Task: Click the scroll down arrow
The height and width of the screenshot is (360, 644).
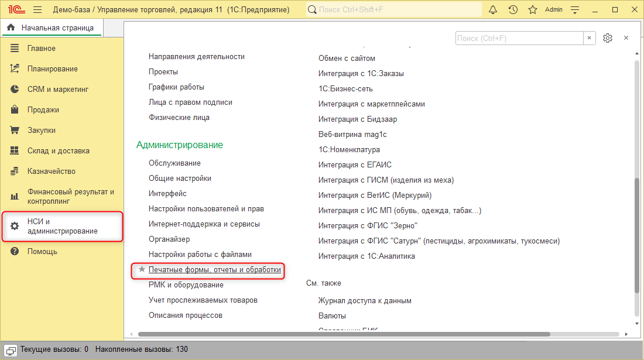Action: tap(637, 324)
